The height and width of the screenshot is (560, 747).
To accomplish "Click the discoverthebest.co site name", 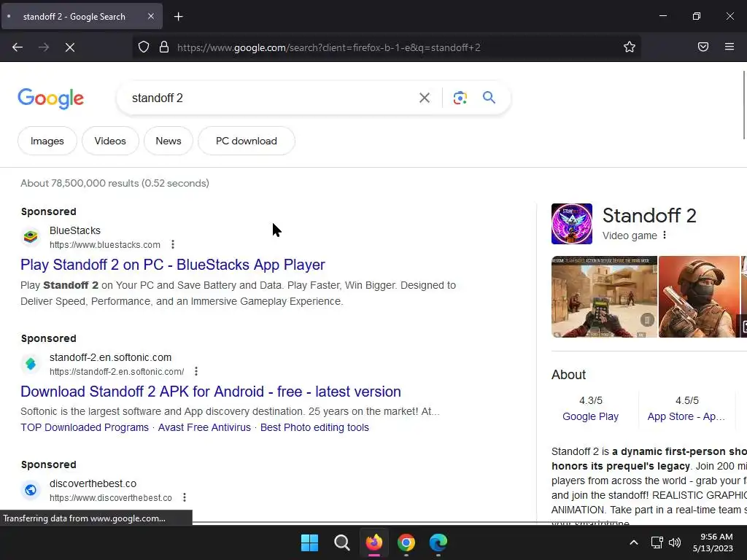I will coord(93,483).
